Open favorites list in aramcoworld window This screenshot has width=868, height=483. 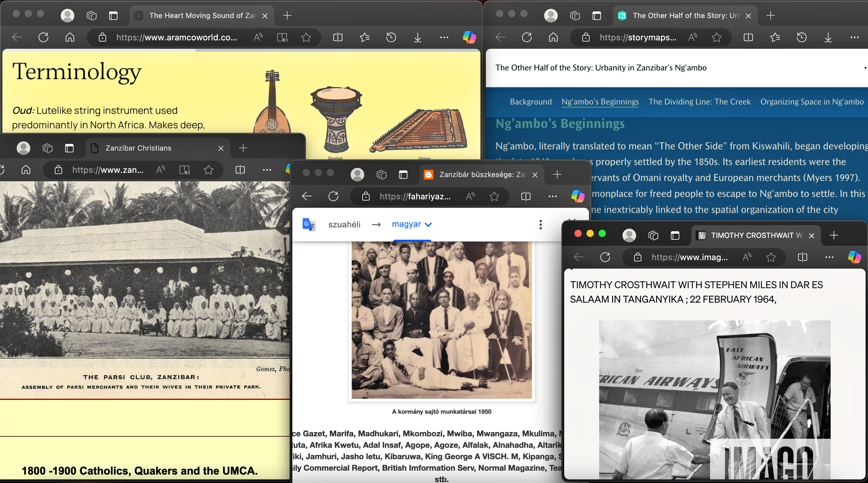tap(365, 37)
